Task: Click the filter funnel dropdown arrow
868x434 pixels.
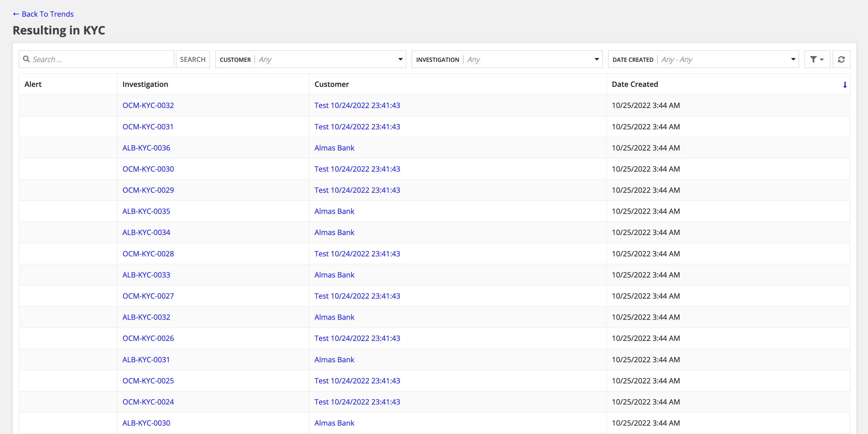Action: click(822, 59)
